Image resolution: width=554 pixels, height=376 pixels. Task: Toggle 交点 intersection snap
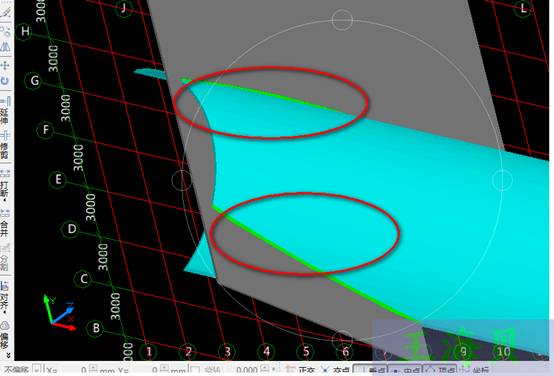[336, 370]
